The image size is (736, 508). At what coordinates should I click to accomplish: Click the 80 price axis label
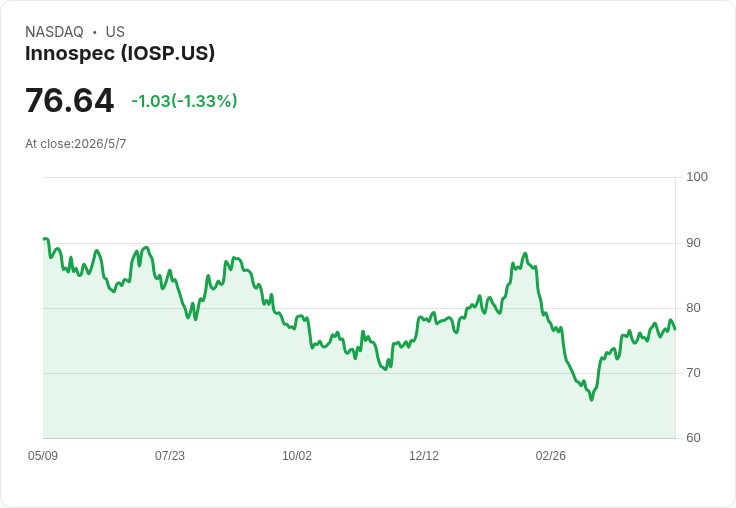[x=693, y=308]
